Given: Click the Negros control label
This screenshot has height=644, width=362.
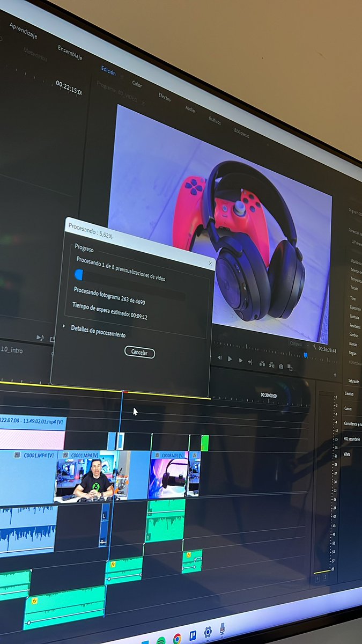Looking at the screenshot, I should [x=353, y=353].
